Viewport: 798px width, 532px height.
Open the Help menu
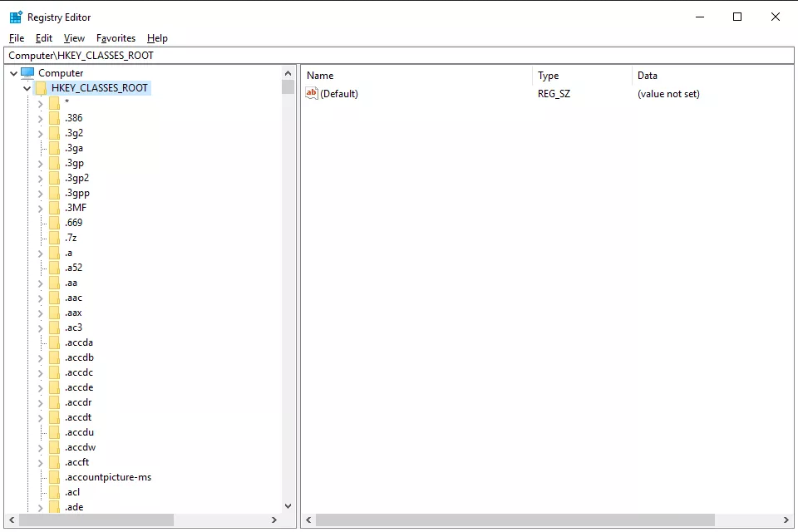coord(157,38)
